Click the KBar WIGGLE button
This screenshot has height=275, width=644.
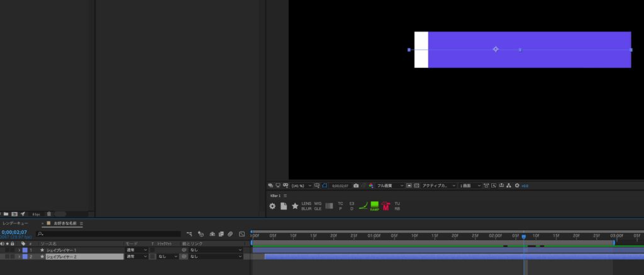318,206
